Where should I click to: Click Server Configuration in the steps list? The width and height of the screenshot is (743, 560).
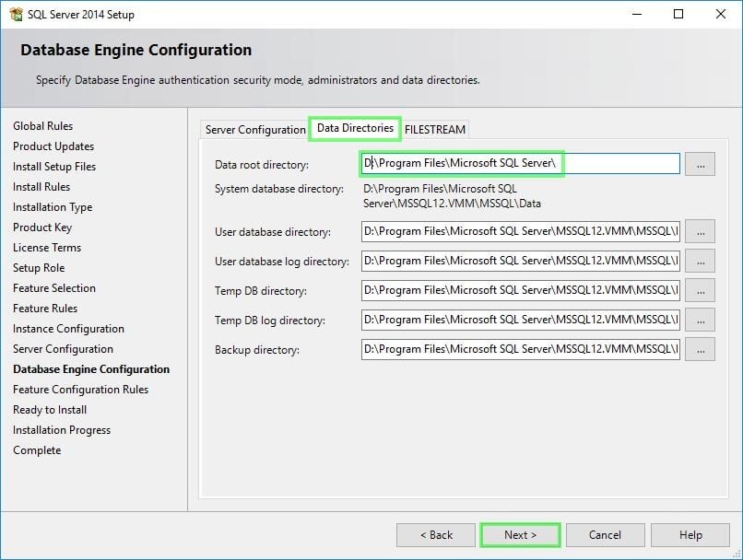coord(63,349)
